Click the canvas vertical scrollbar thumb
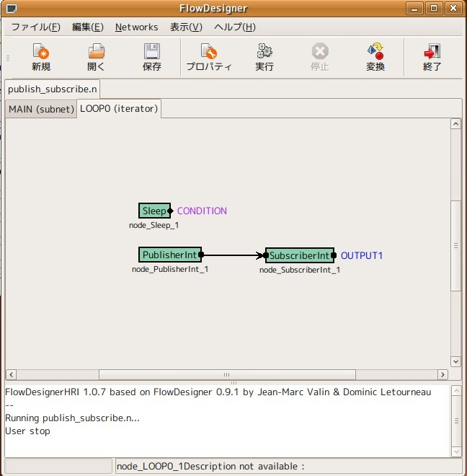This screenshot has height=476, width=467. pyautogui.click(x=455, y=246)
